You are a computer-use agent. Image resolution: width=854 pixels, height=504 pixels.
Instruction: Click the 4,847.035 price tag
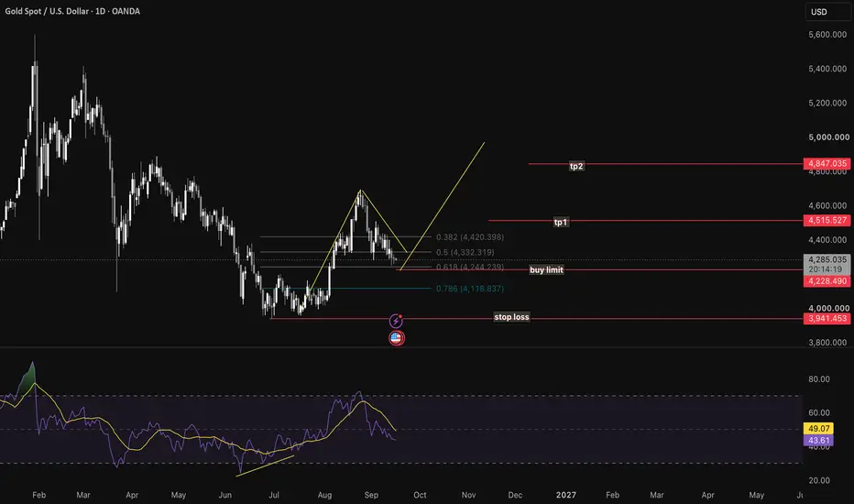pyautogui.click(x=827, y=163)
